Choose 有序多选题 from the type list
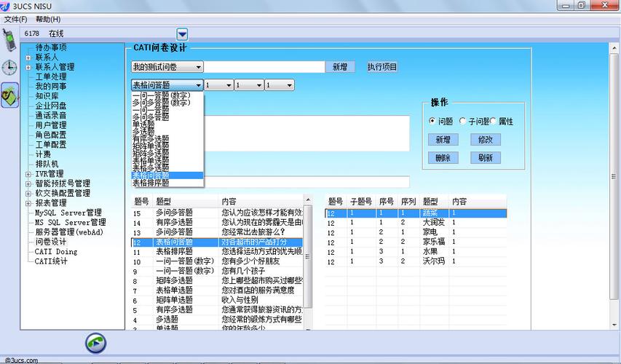This screenshot has height=364, width=621. click(x=167, y=139)
